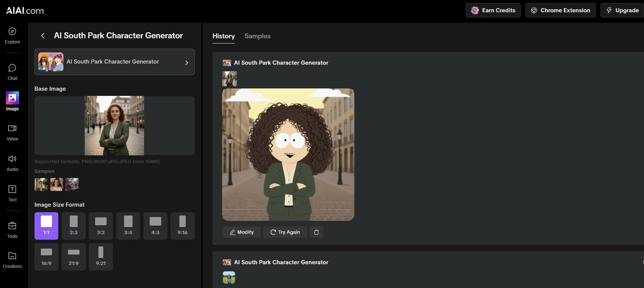Select the 2:3 image size format

[74, 226]
